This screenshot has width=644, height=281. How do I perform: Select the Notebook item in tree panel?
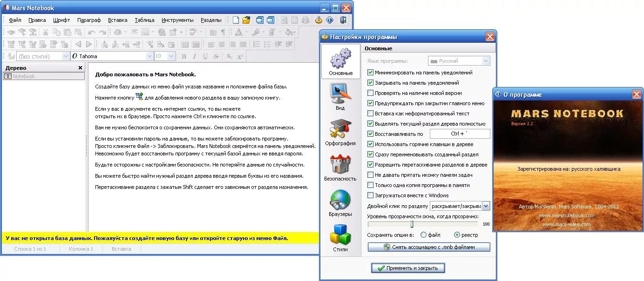44,76
